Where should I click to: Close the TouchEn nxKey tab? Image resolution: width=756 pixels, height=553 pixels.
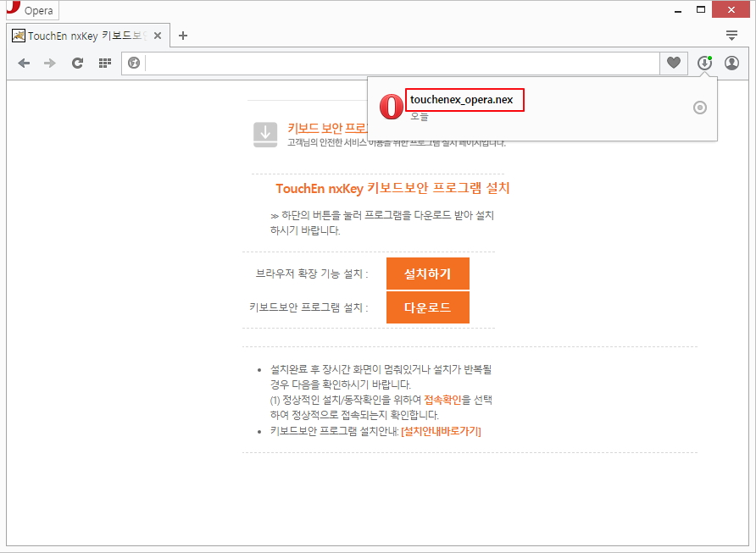(x=158, y=36)
